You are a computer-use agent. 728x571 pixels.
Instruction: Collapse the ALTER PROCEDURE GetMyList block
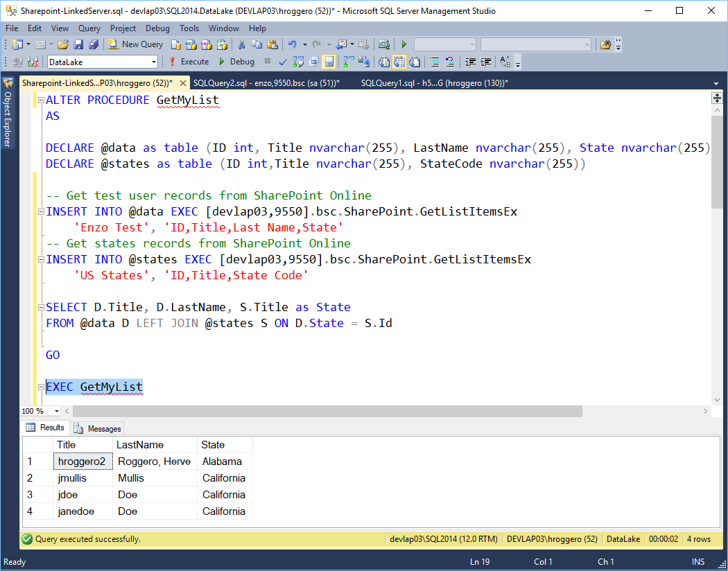[x=42, y=100]
